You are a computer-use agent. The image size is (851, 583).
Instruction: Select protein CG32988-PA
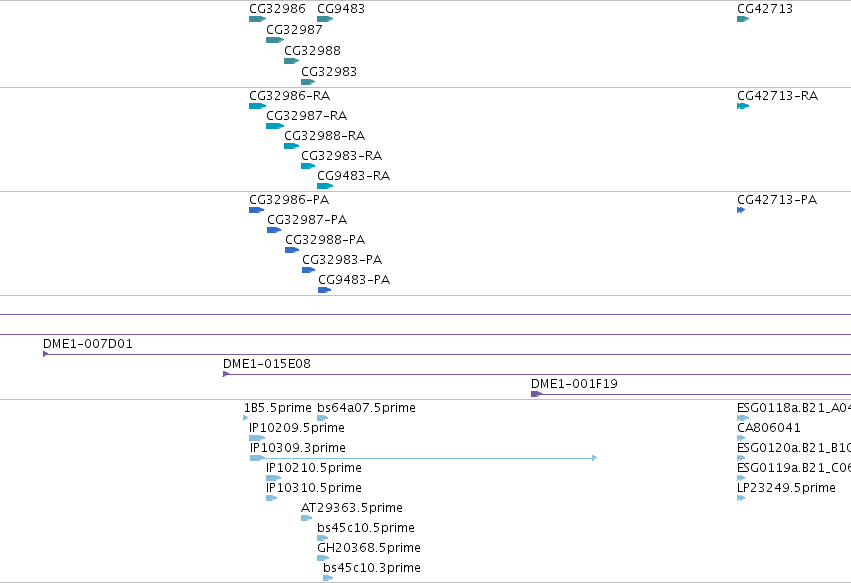click(291, 250)
